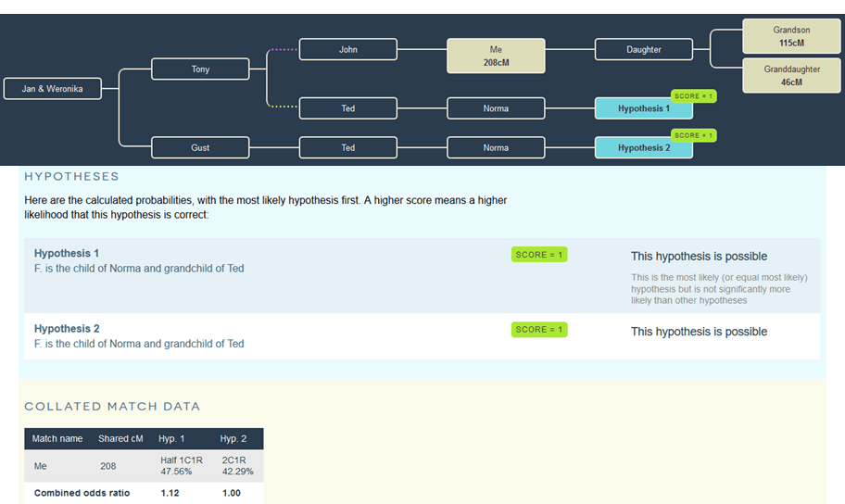Viewport: 845px width, 504px height.
Task: Open the Me 208cM match node
Action: coord(496,56)
